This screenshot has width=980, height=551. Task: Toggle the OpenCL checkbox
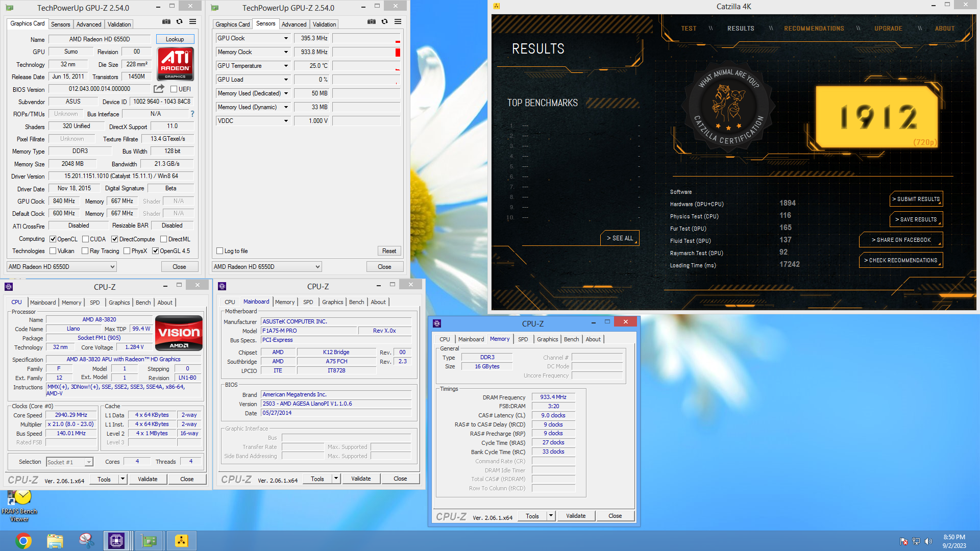pyautogui.click(x=53, y=239)
